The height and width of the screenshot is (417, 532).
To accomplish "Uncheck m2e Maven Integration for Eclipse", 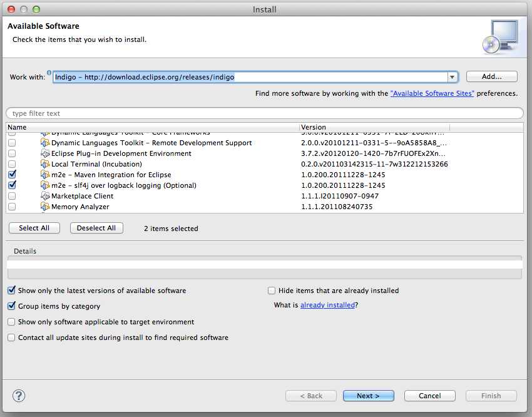I will [x=12, y=175].
